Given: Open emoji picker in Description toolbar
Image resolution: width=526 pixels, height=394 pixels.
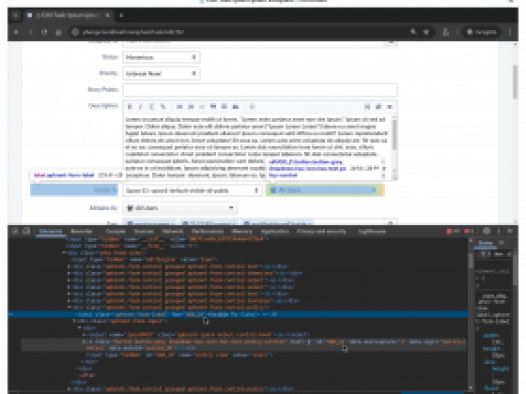Looking at the screenshot, I should (x=252, y=107).
